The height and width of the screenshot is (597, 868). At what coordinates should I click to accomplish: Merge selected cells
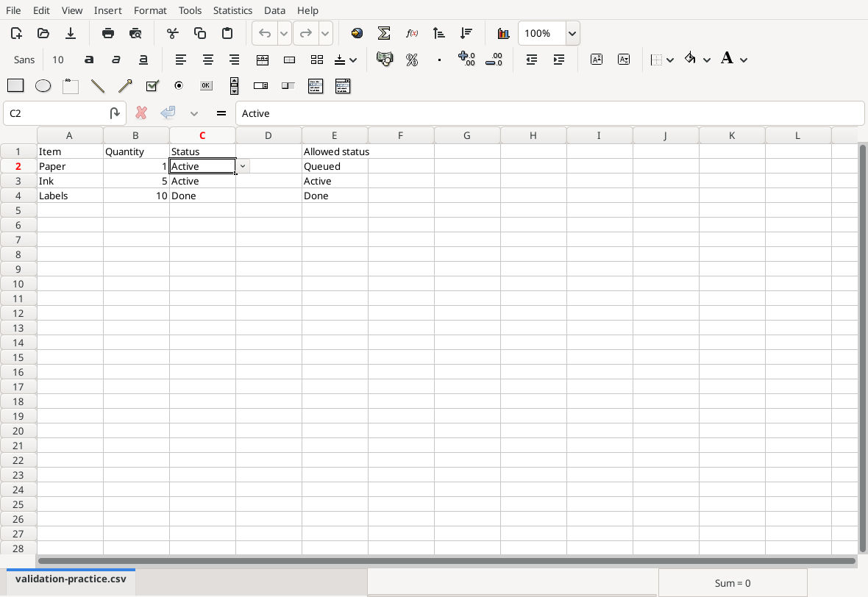[x=290, y=60]
